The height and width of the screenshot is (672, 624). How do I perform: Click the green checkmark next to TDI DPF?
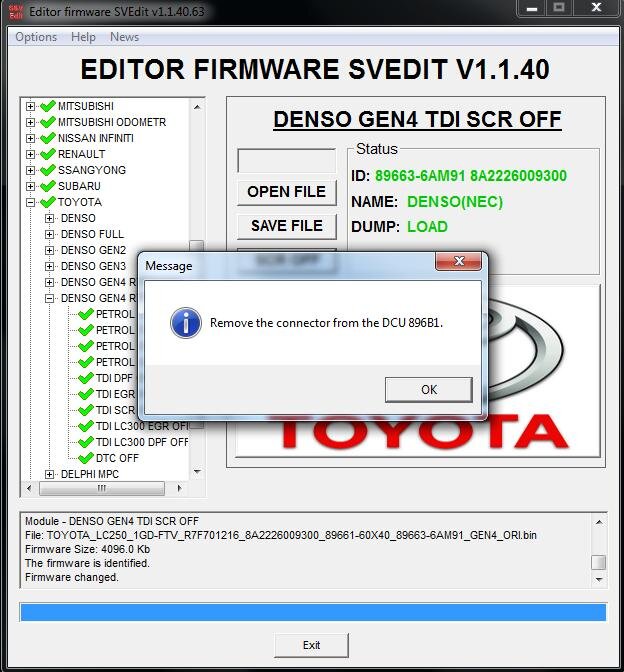pos(86,378)
